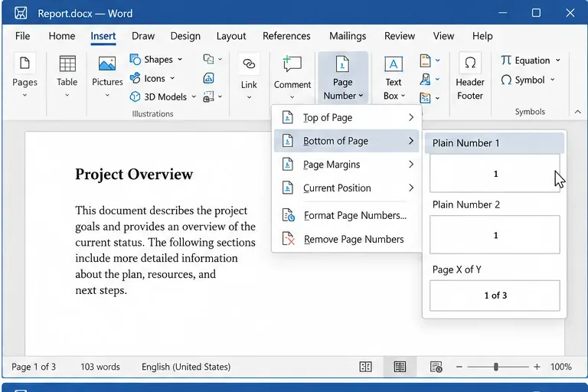Click the Chart icon in Illustrations
The width and height of the screenshot is (588, 392).
pyautogui.click(x=208, y=78)
